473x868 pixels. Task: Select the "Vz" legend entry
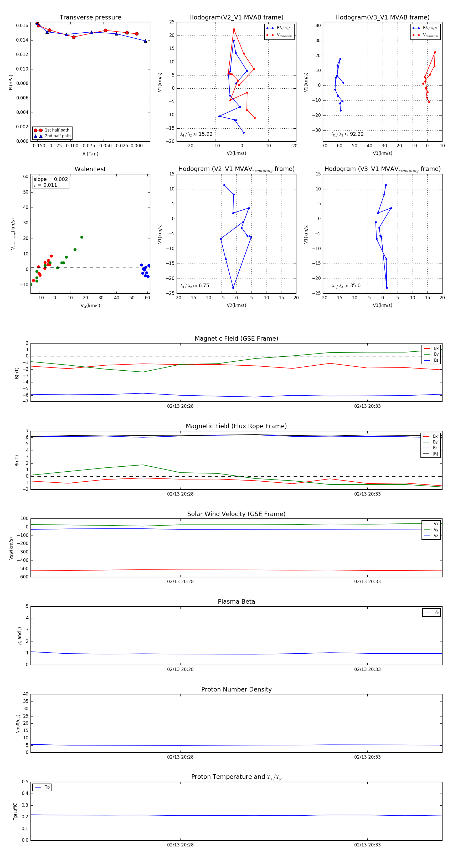(x=431, y=536)
